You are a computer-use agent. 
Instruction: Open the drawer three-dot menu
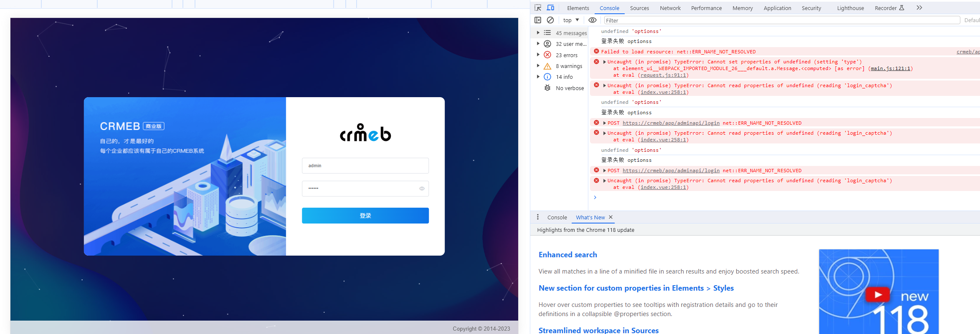pyautogui.click(x=538, y=217)
